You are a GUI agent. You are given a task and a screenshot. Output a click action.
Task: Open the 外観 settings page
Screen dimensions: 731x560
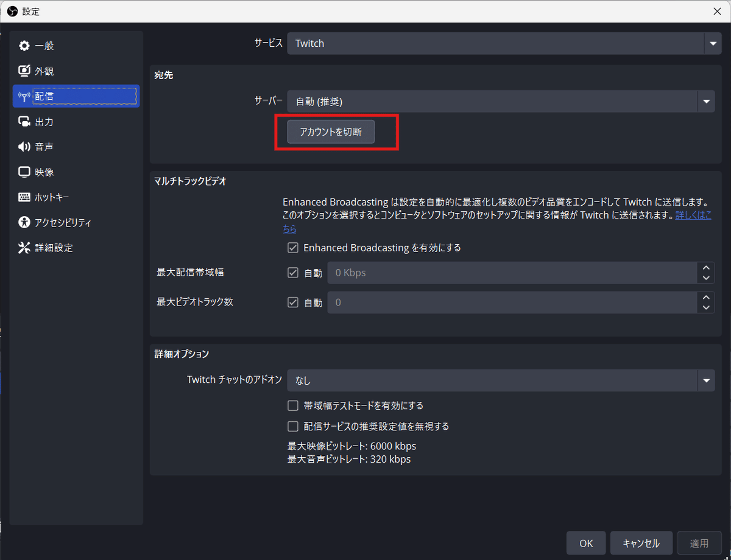(x=76, y=71)
